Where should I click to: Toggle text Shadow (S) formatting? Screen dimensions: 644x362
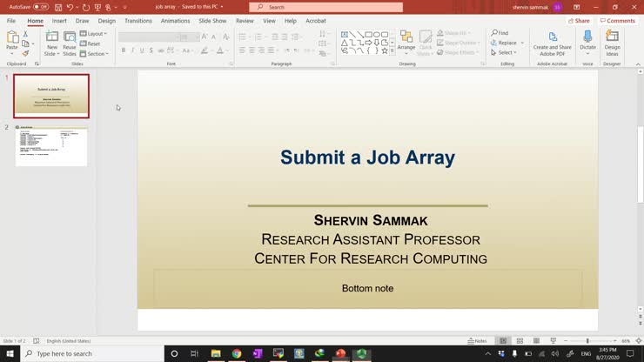[151, 50]
